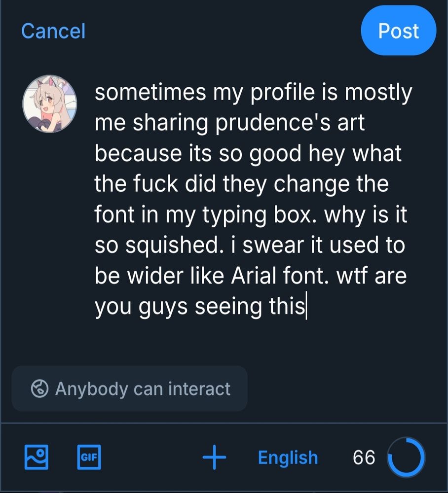Publish with the Post button
Viewport: 448px width, 493px height.
(x=398, y=31)
